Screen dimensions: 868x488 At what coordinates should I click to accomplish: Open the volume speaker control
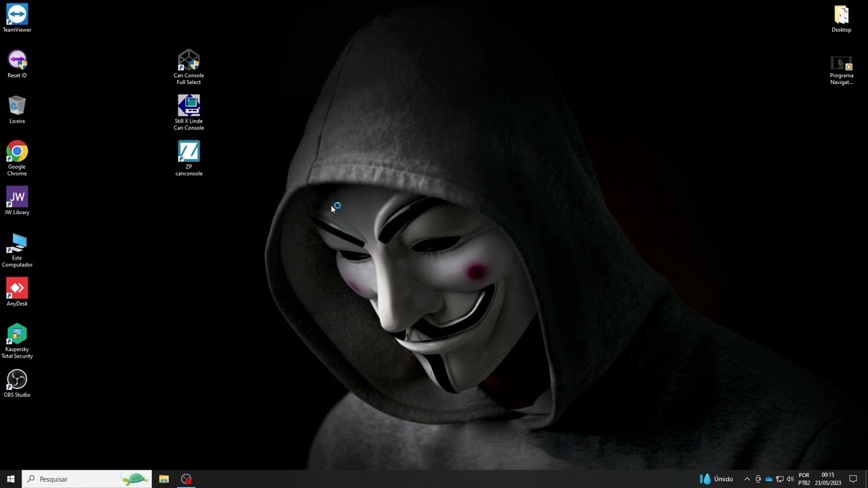click(x=790, y=479)
